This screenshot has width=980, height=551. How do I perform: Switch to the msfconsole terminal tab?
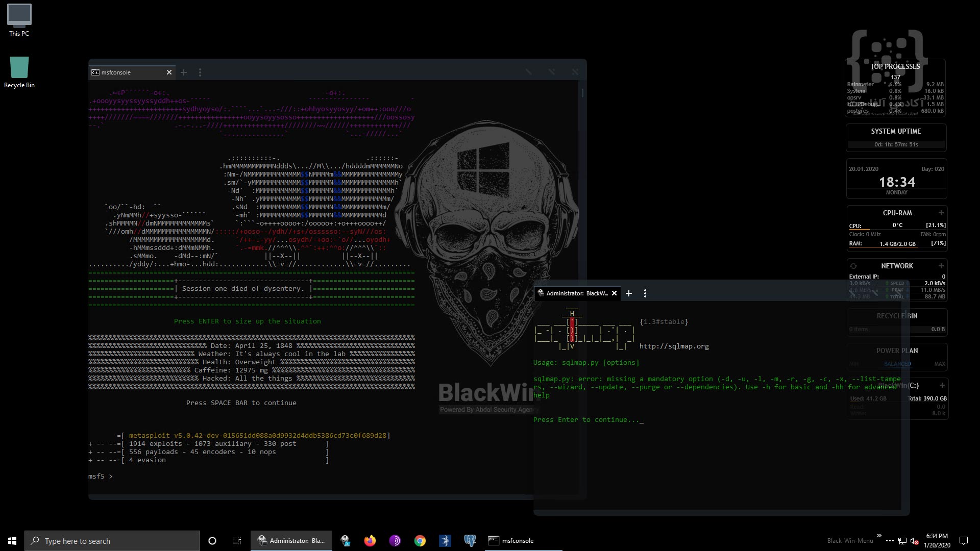point(132,72)
